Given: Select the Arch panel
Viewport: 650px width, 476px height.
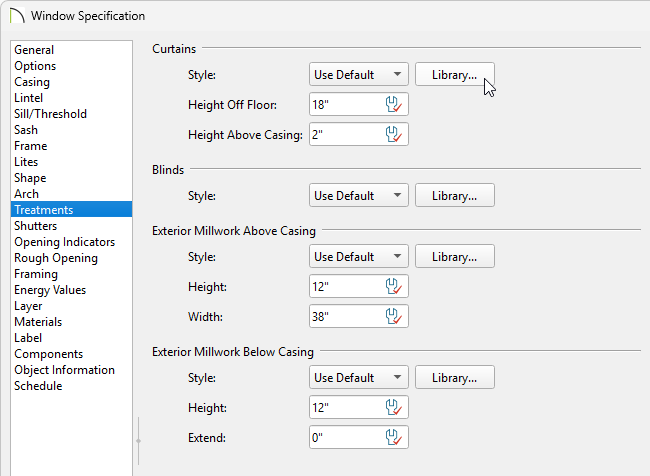Looking at the screenshot, I should [x=71, y=194].
